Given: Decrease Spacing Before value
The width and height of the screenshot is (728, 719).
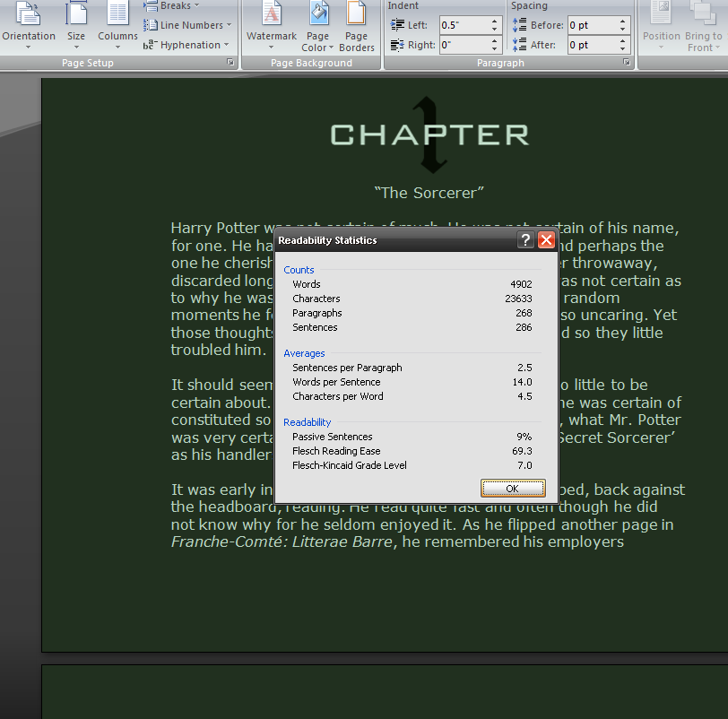Looking at the screenshot, I should (x=622, y=30).
